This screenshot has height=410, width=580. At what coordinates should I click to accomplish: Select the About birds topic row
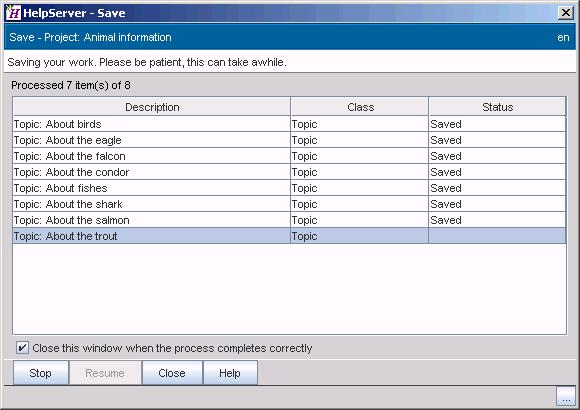(x=289, y=124)
